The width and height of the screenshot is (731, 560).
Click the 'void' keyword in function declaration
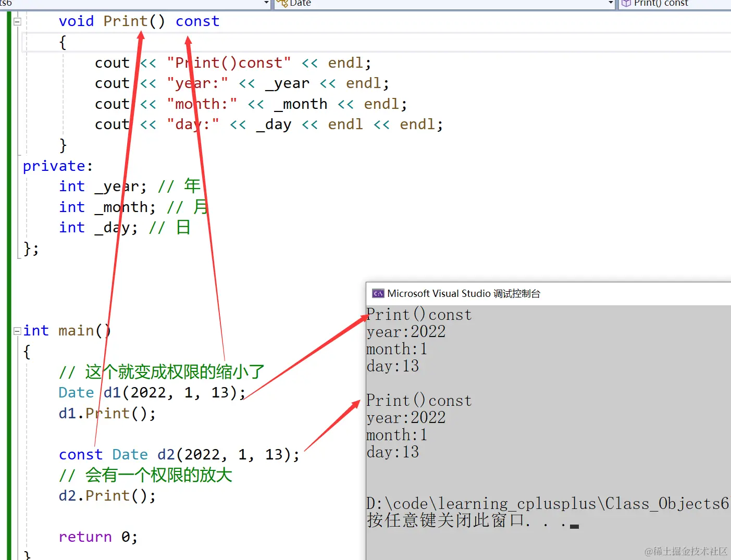(76, 21)
